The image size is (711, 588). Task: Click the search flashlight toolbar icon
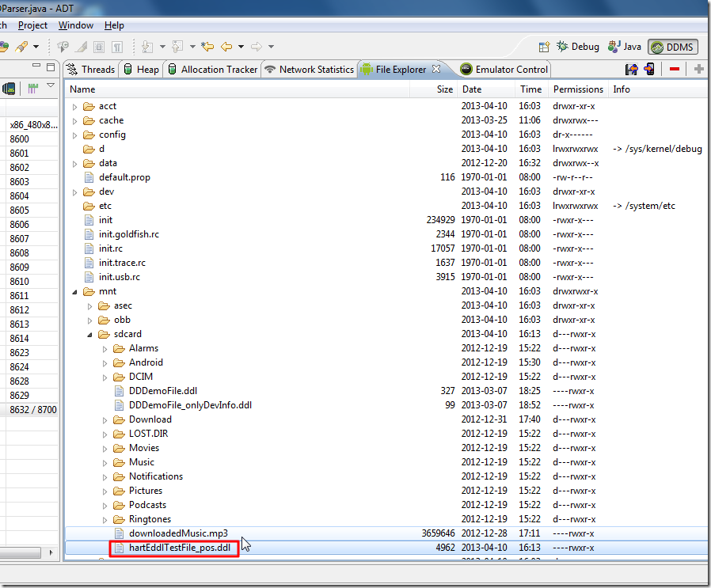tap(21, 46)
